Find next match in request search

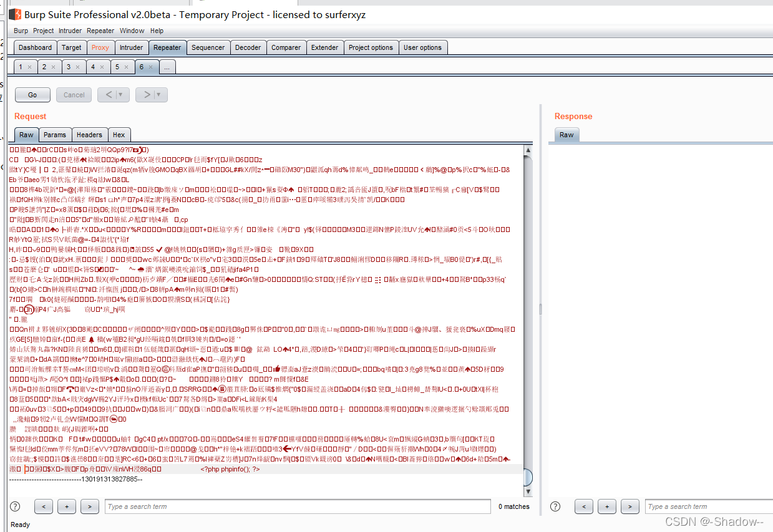[90, 506]
